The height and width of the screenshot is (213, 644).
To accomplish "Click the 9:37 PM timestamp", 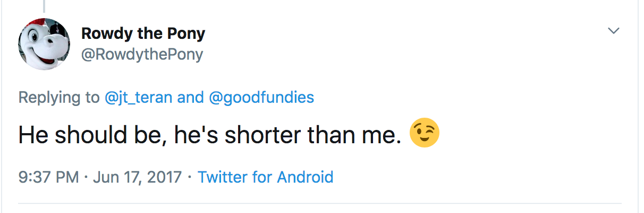I will (x=49, y=177).
